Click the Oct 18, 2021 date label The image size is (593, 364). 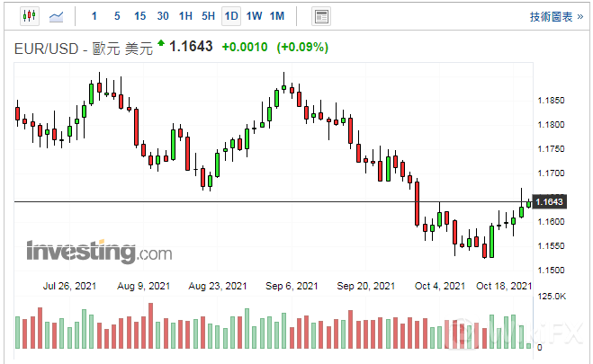(x=504, y=286)
